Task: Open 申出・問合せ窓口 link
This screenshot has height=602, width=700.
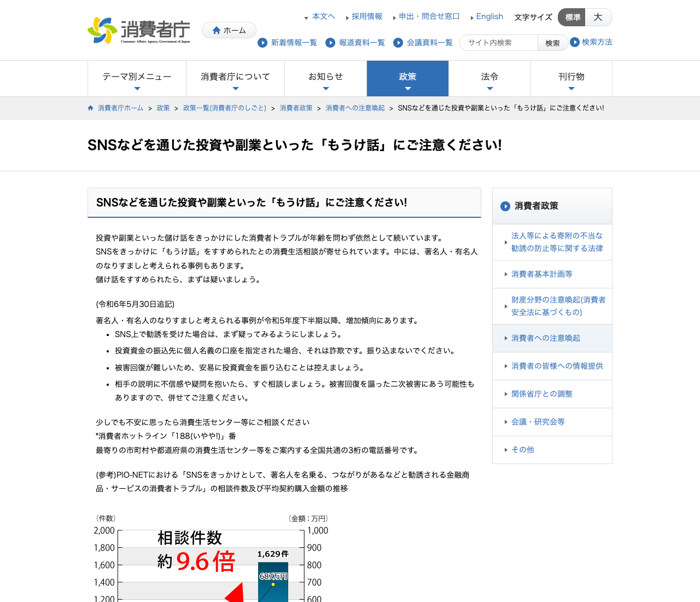Action: 429,16
